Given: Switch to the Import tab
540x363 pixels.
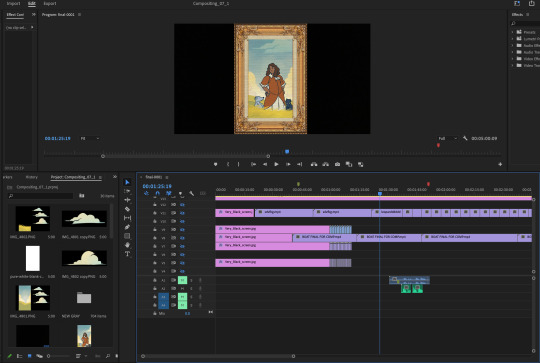Looking at the screenshot, I should [x=13, y=3].
